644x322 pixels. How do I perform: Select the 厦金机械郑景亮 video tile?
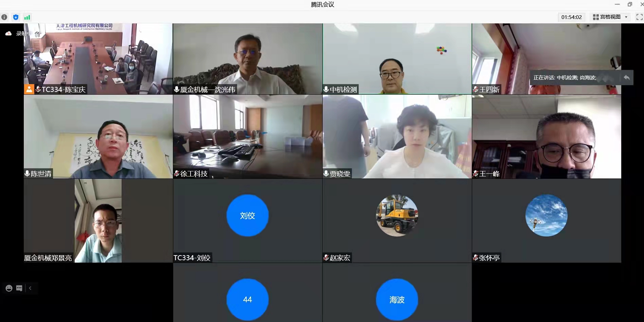98,221
